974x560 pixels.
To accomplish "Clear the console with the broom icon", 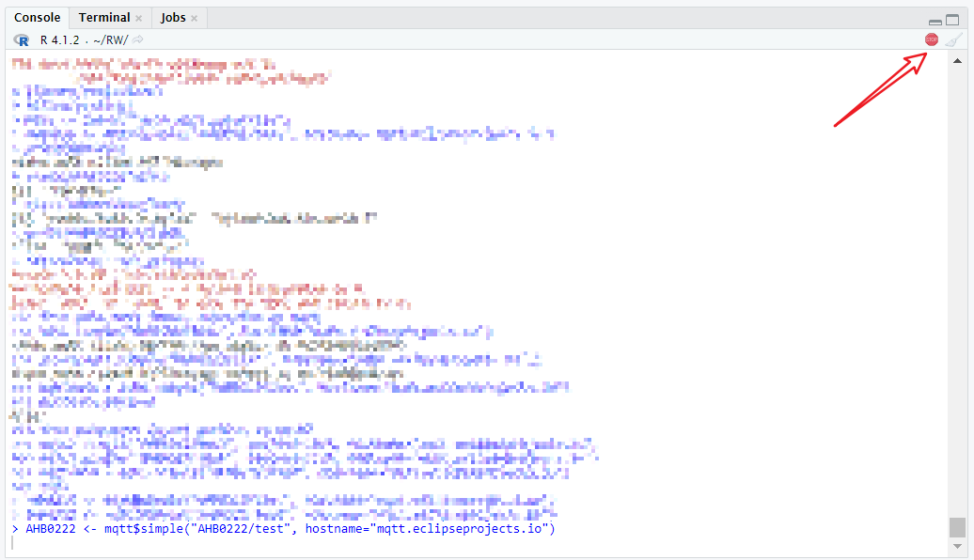I will click(953, 39).
